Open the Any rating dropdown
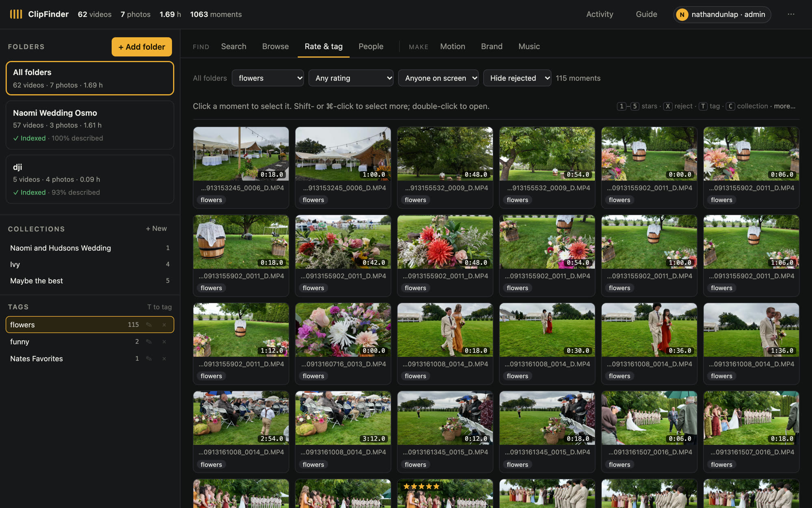The height and width of the screenshot is (508, 812). click(x=351, y=78)
